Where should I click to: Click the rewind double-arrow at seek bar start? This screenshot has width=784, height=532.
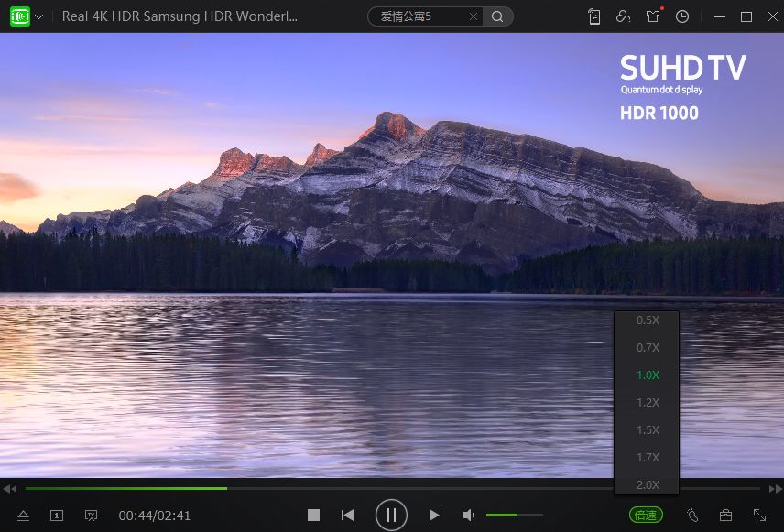tap(10, 488)
